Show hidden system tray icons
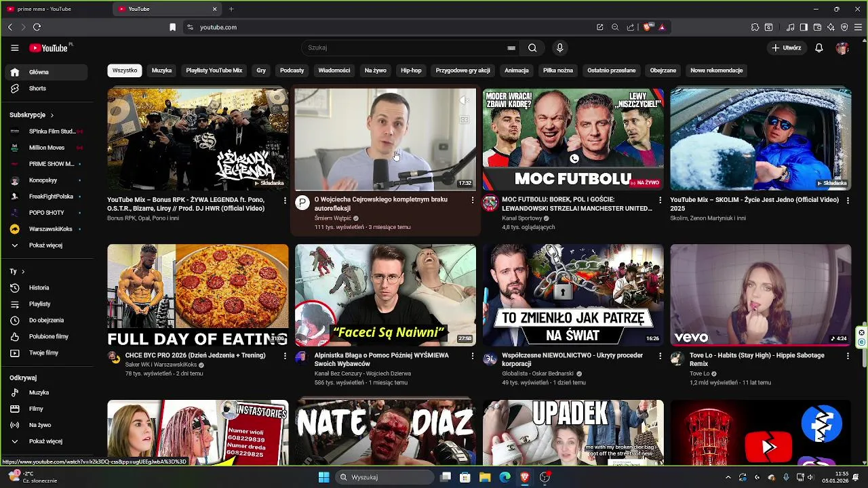The image size is (868, 488). pyautogui.click(x=728, y=477)
